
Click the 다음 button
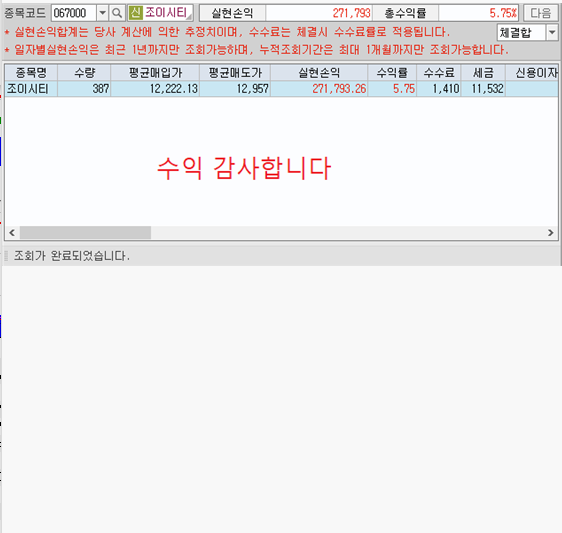(x=540, y=13)
